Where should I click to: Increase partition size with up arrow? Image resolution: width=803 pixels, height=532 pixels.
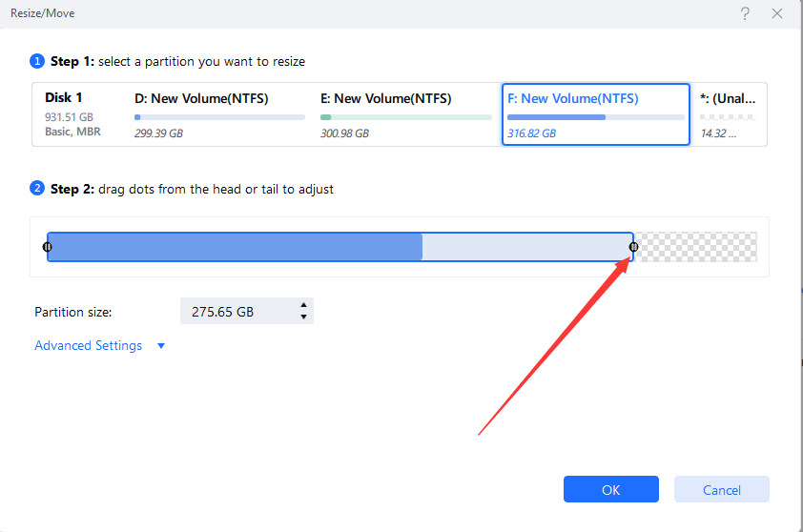pos(303,306)
